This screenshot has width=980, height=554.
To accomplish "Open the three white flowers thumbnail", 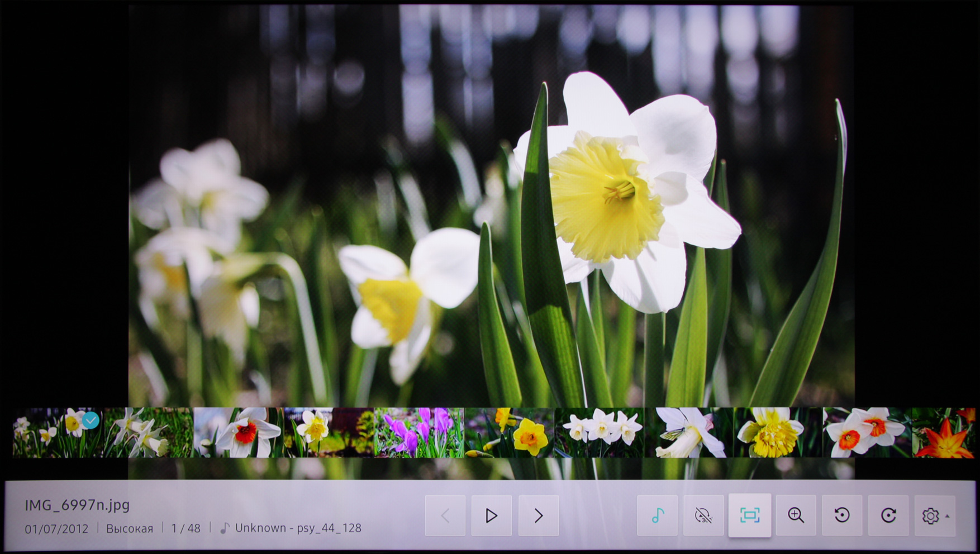I will [x=598, y=433].
